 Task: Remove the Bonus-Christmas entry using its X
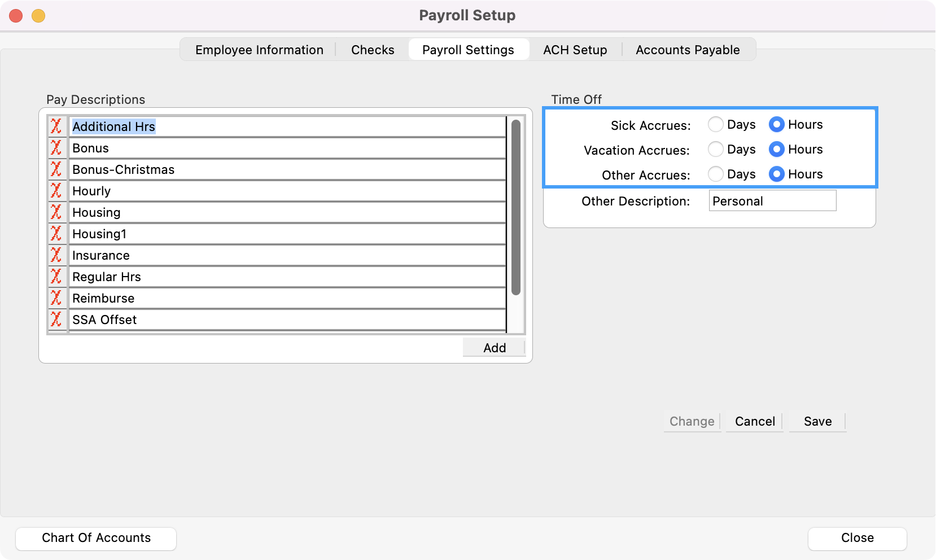coord(56,169)
